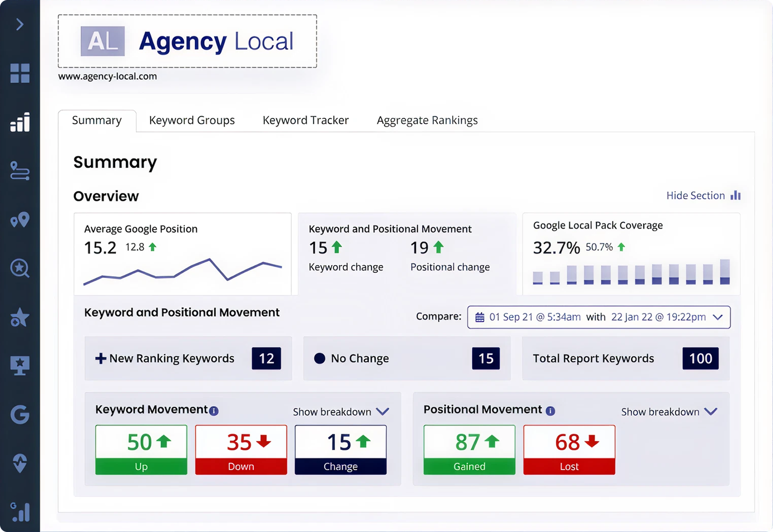
Task: Switch to the Keyword Groups tab
Action: (x=192, y=121)
